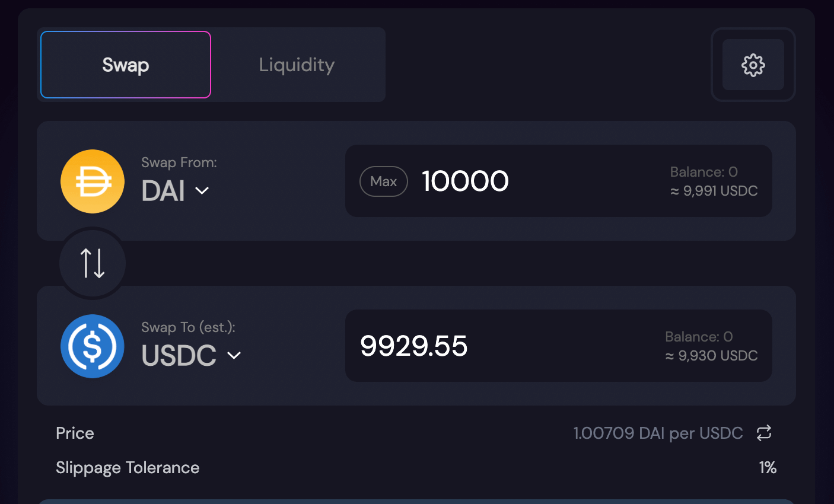Click the Max button to use full balance
Screen dimensions: 834x504
point(383,181)
